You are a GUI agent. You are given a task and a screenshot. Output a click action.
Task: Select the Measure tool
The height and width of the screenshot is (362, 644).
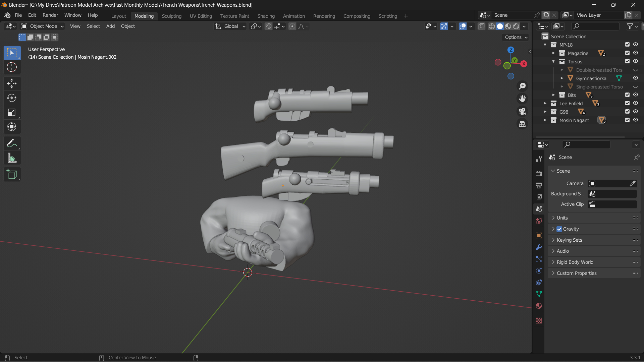12,158
